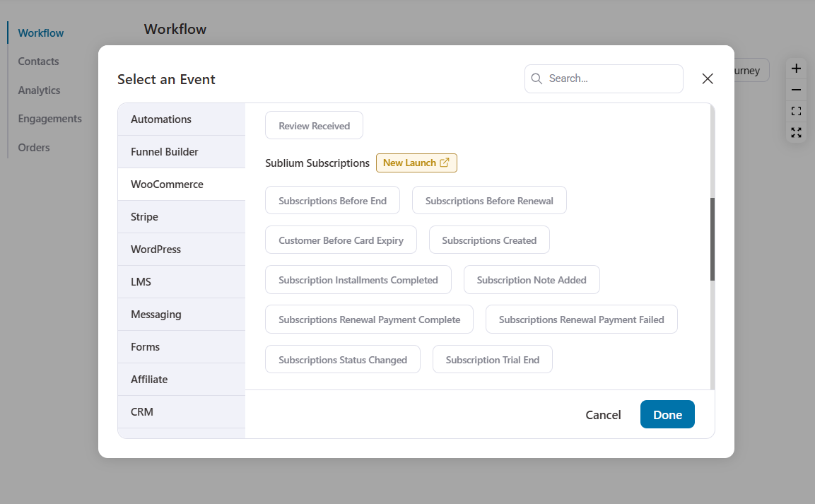The width and height of the screenshot is (815, 504).
Task: Choose the Subscription Note Added event
Action: pyautogui.click(x=532, y=279)
